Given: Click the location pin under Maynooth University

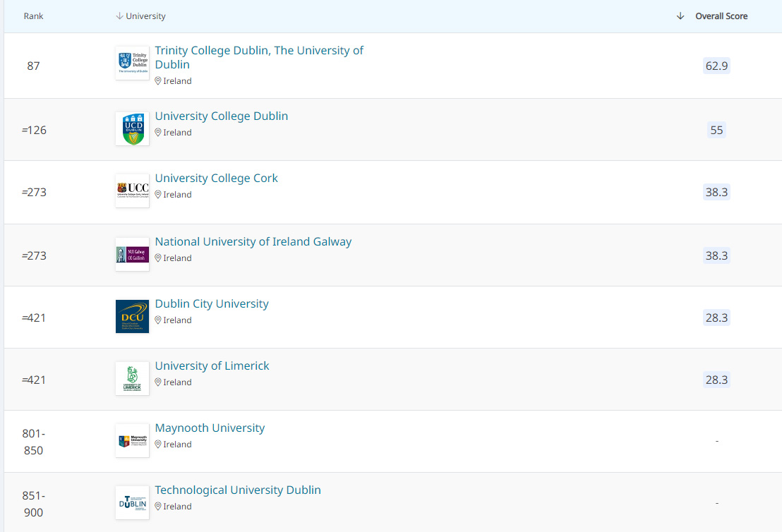Looking at the screenshot, I should coord(158,445).
